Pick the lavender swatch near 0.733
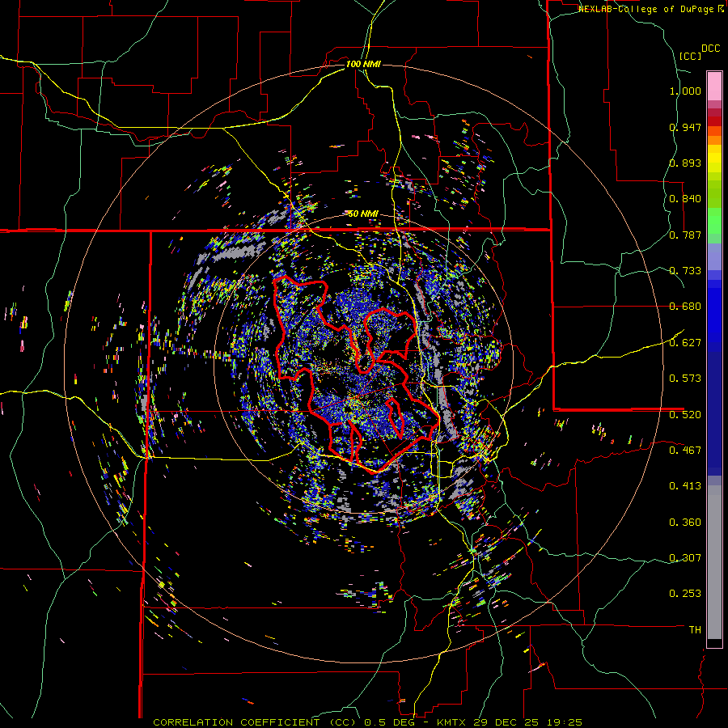 [714, 256]
